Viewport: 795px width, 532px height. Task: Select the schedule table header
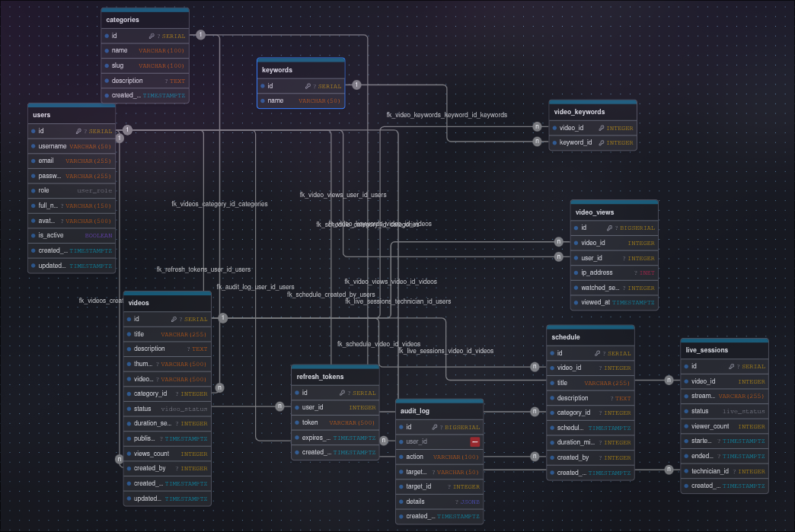[x=591, y=337]
